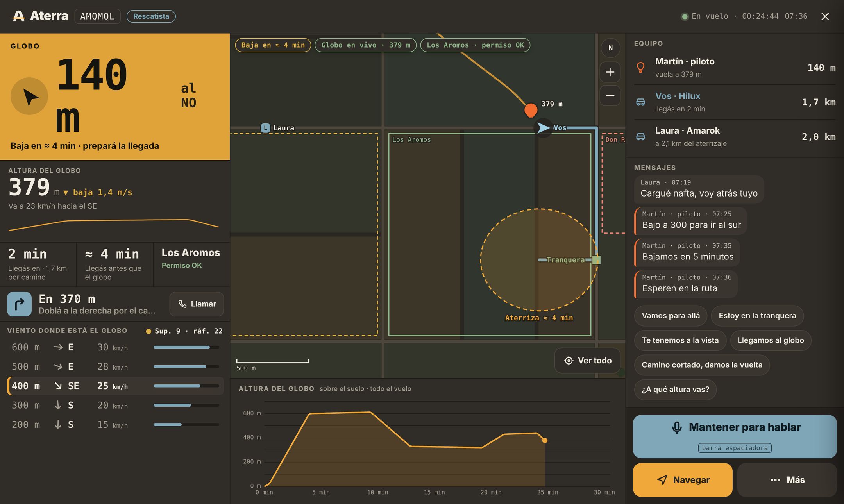Zoom out the map with minus button

tap(610, 96)
